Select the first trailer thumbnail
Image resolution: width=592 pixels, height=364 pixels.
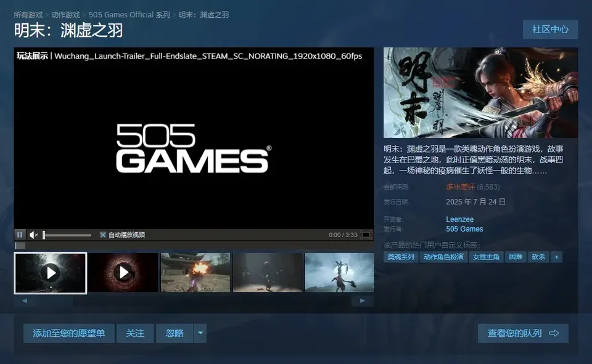coord(50,273)
